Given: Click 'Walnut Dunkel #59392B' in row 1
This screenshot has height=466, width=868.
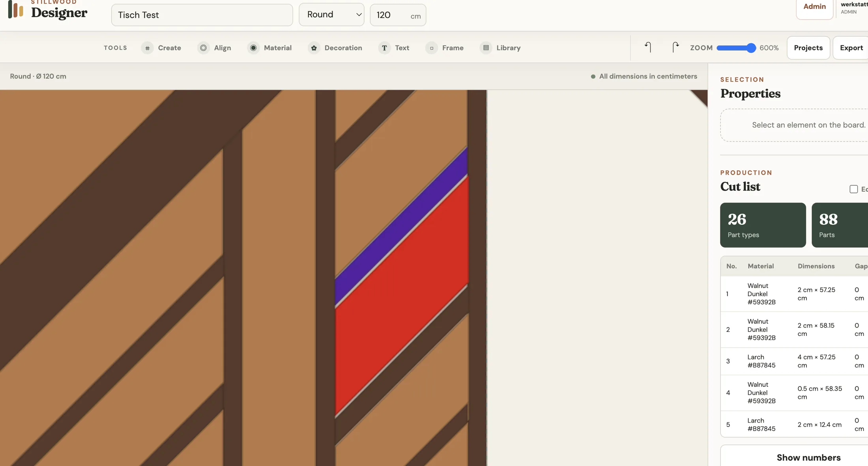Looking at the screenshot, I should click(761, 294).
